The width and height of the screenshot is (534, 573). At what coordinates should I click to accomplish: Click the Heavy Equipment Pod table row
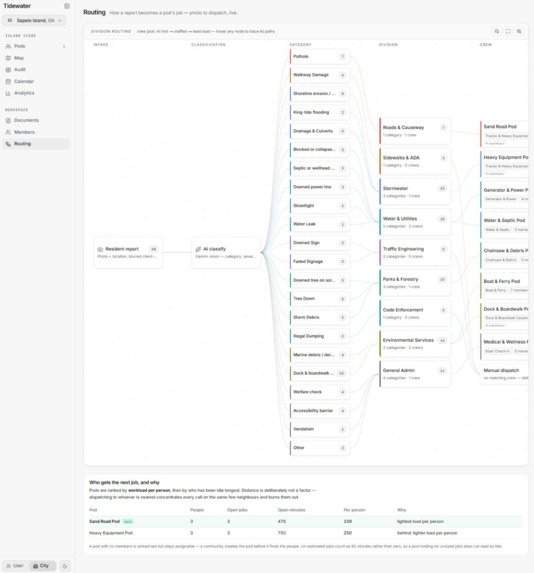tap(306, 533)
